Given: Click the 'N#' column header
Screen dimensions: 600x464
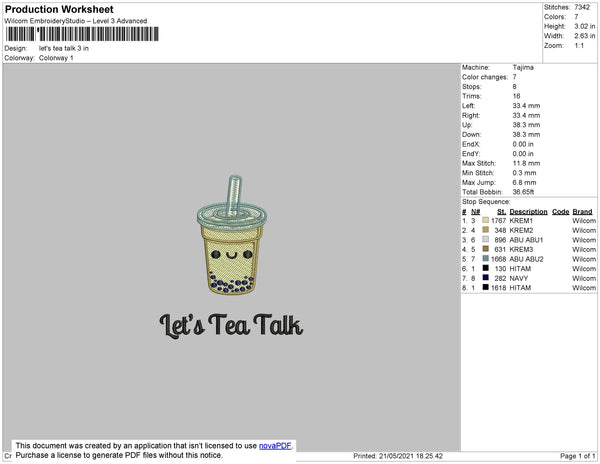Looking at the screenshot, I should [476, 212].
